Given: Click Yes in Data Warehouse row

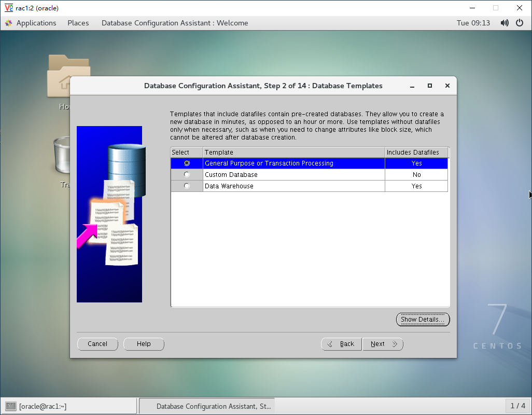Looking at the screenshot, I should coord(417,186).
